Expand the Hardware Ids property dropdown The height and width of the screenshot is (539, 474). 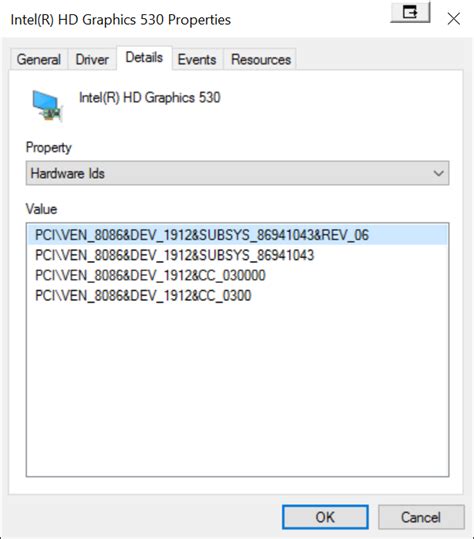click(x=237, y=173)
